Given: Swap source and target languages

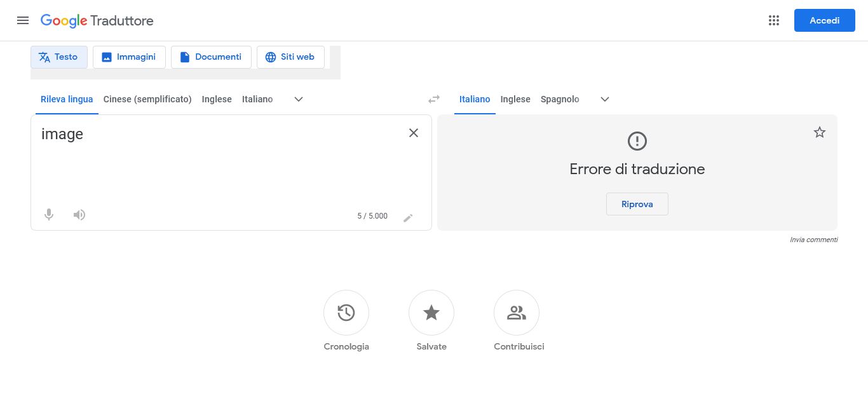Looking at the screenshot, I should click(434, 99).
